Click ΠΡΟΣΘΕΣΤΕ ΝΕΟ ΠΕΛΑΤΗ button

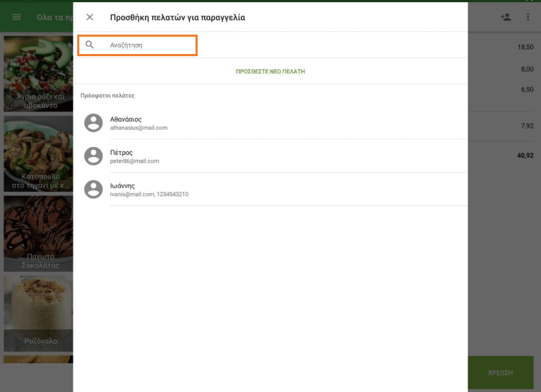tap(270, 71)
